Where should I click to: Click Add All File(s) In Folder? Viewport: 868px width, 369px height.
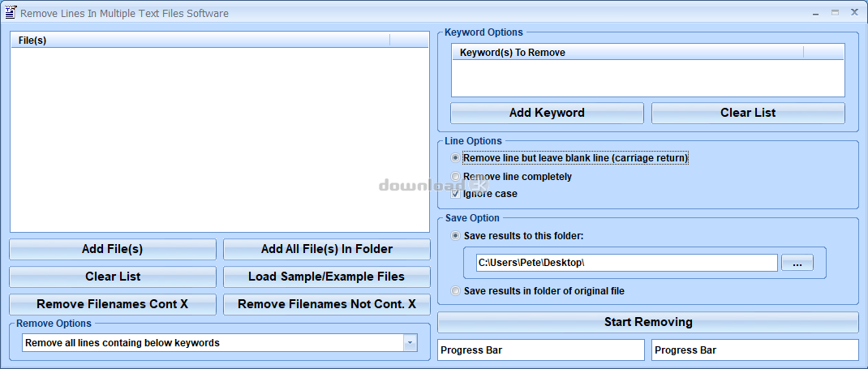pyautogui.click(x=327, y=249)
